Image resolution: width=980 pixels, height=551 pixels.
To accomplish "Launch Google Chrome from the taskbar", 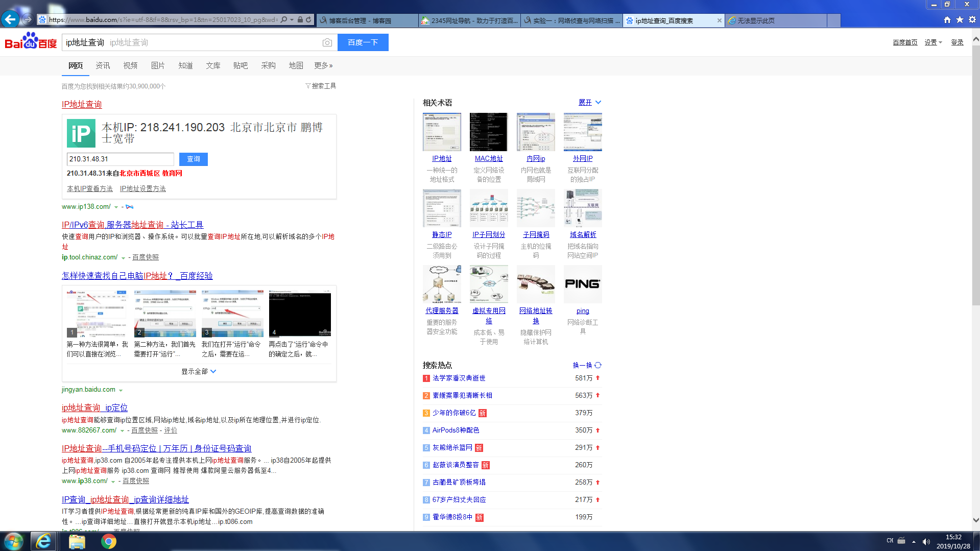I will [x=108, y=541].
